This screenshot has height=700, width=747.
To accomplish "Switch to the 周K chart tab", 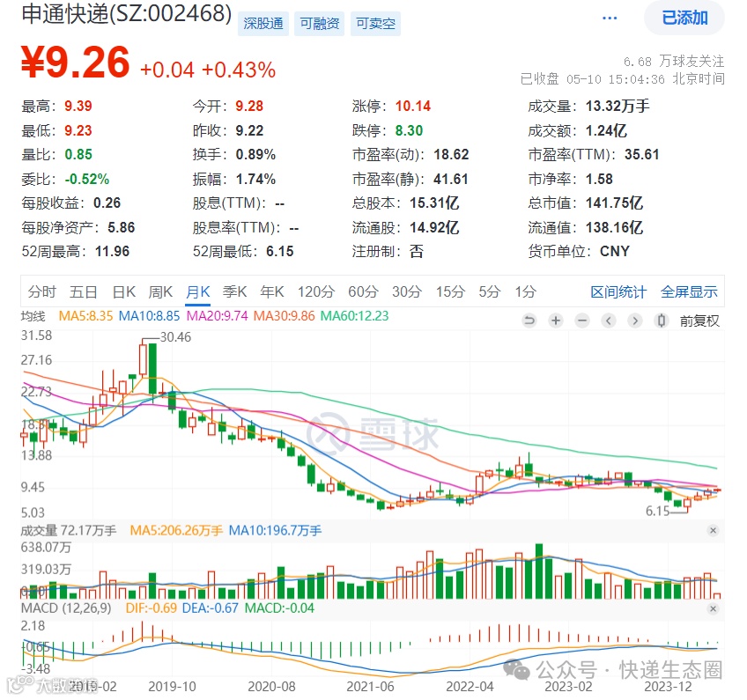I will 160,291.
